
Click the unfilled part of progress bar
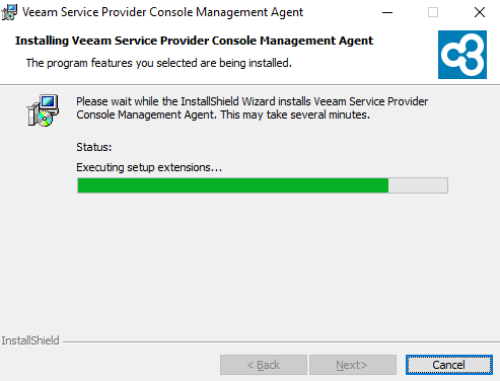click(x=418, y=185)
